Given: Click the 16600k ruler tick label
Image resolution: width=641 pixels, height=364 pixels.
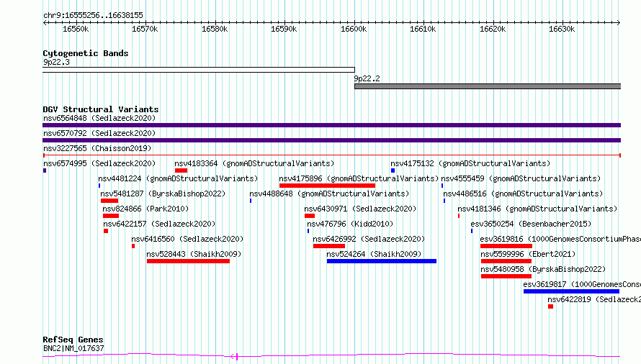Looking at the screenshot, I should 354,29.
